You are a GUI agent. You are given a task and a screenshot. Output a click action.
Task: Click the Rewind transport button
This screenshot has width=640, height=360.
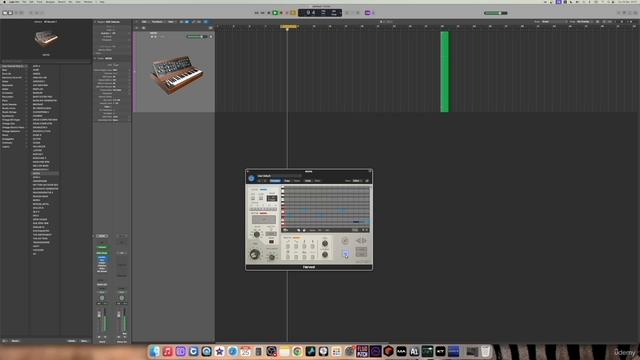pyautogui.click(x=256, y=13)
